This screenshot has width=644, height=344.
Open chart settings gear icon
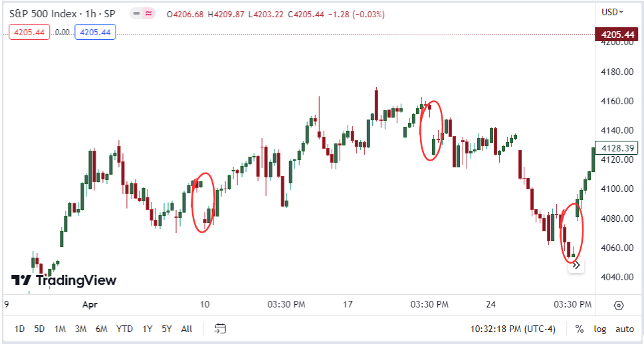(619, 305)
